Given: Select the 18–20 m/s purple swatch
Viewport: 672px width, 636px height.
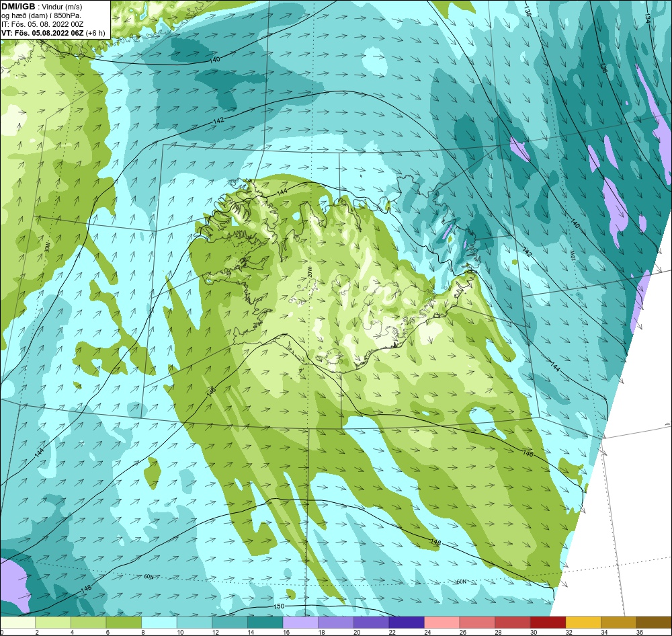Looking at the screenshot, I should (x=336, y=622).
